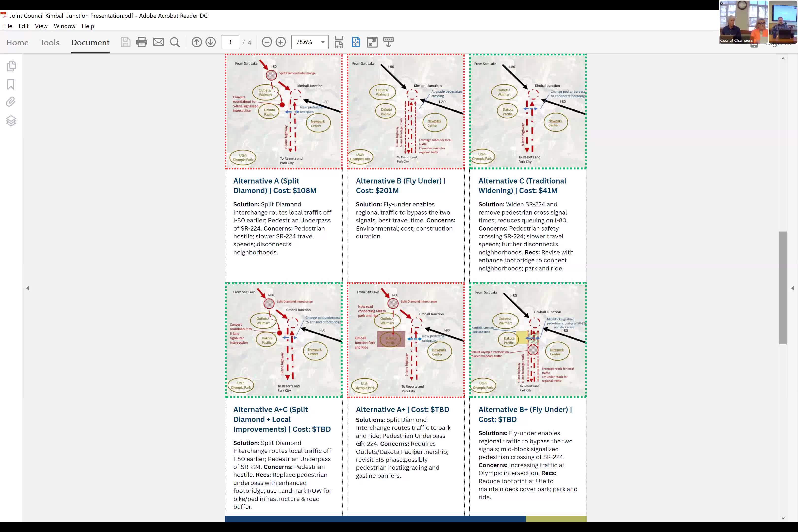
Task: Open the Print dialog via printer icon
Action: pyautogui.click(x=141, y=42)
